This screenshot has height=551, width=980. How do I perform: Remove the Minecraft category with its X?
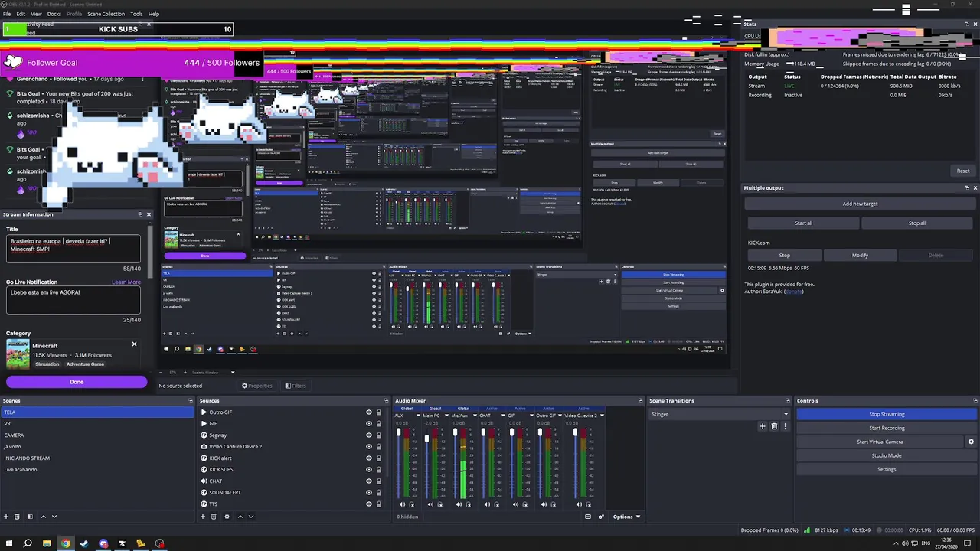134,344
